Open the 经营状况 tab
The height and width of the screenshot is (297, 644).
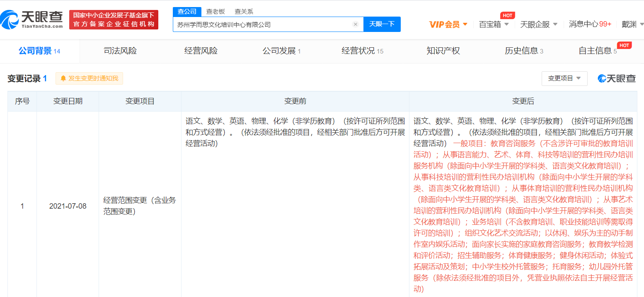click(x=362, y=51)
